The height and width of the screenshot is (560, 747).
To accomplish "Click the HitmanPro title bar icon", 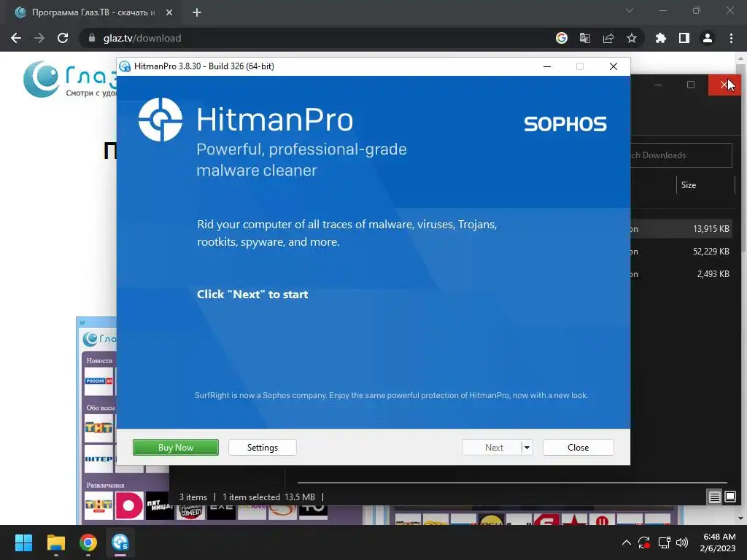I will click(x=125, y=66).
